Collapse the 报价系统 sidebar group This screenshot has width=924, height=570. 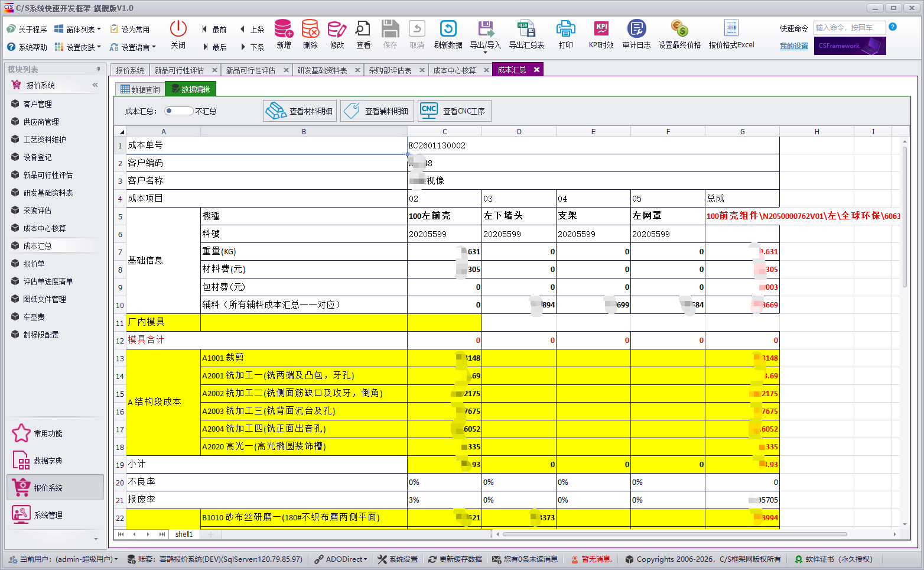click(95, 85)
